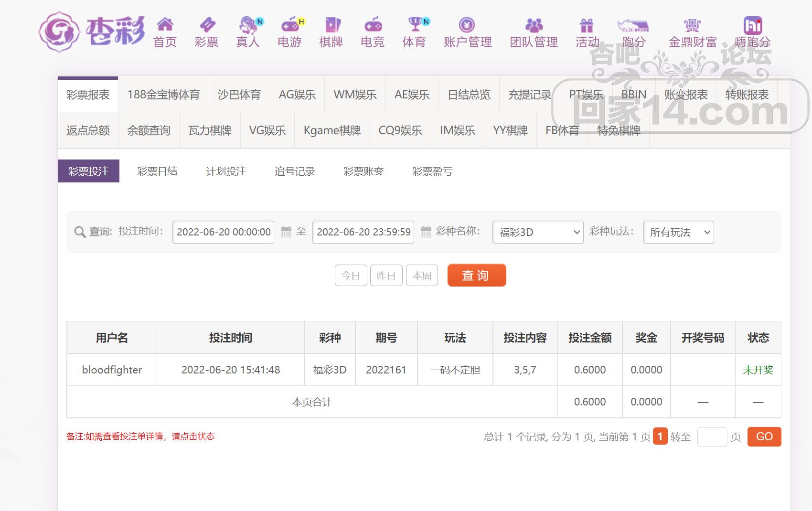Open the lottery ticket icon 彩票

point(207,24)
